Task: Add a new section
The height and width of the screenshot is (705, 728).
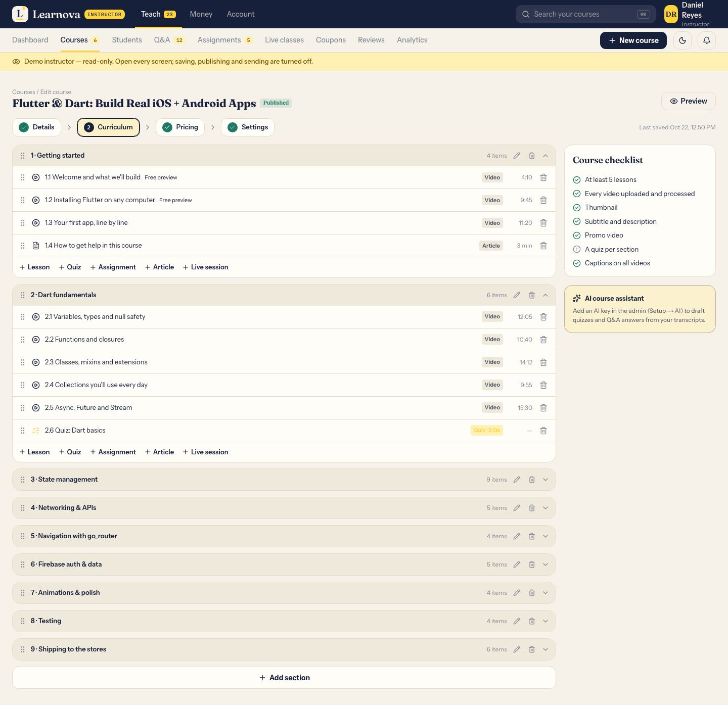Action: pos(284,678)
